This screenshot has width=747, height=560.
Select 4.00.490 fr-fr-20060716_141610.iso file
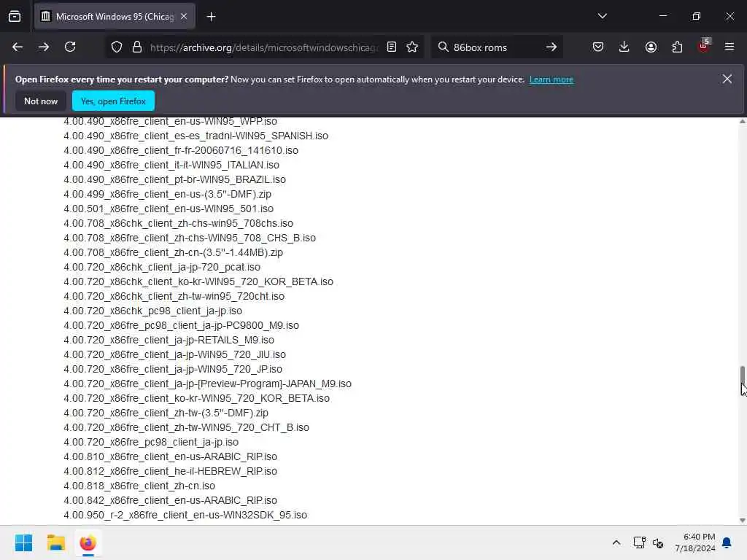[181, 150]
